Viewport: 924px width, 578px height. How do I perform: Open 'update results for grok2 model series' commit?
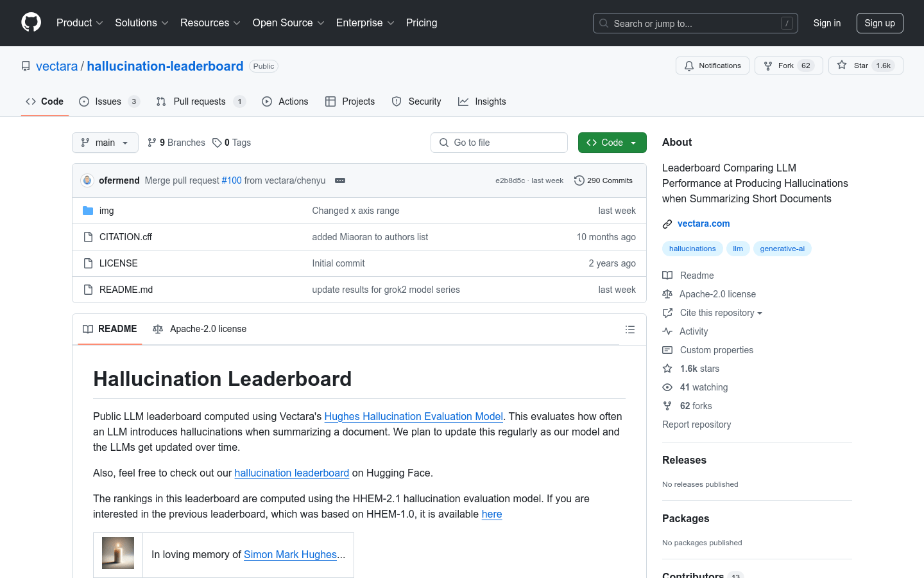pyautogui.click(x=386, y=290)
